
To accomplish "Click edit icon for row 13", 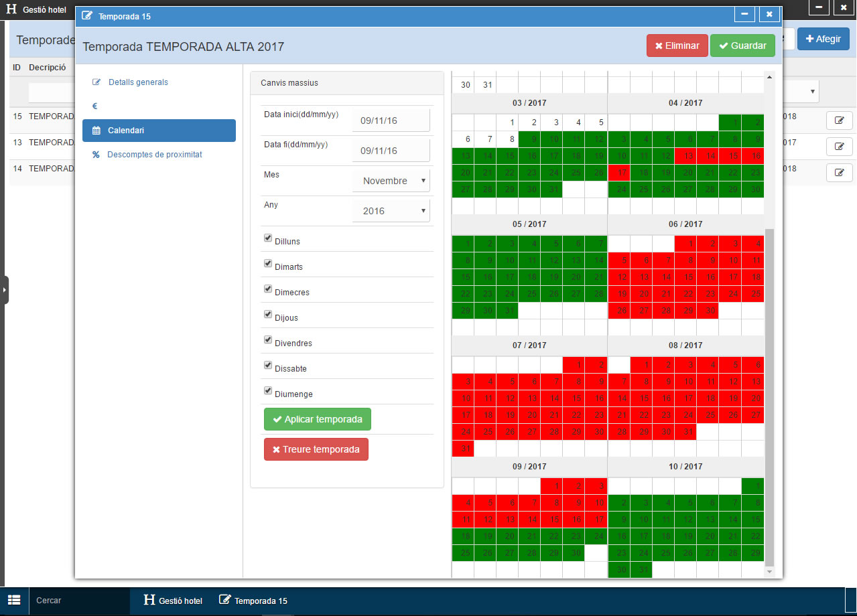I will (839, 147).
